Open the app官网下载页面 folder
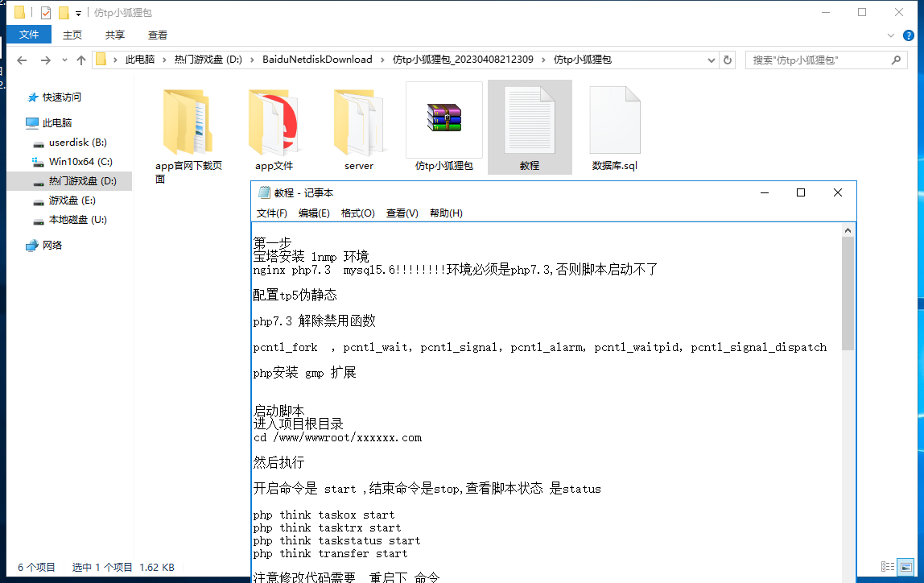Screen dimensions: 924x583 pyautogui.click(x=188, y=122)
